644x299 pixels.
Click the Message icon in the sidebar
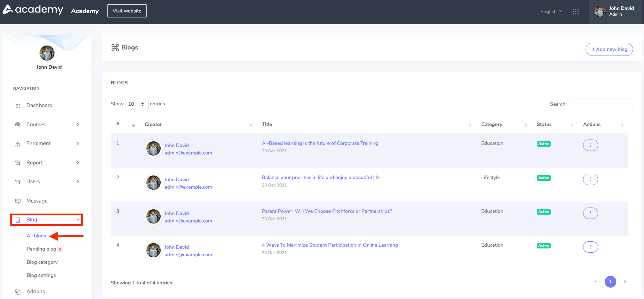click(18, 201)
